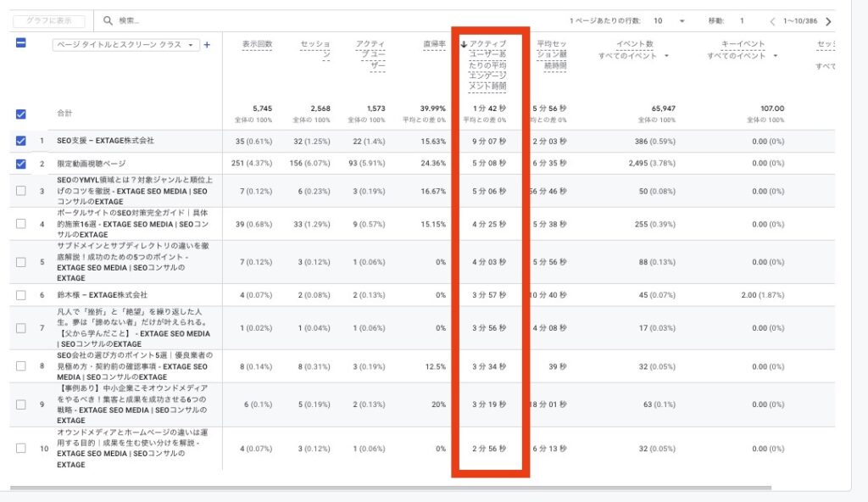This screenshot has height=502, width=868.
Task: Click the sort arrow on the engagement time column
Action: point(464,44)
